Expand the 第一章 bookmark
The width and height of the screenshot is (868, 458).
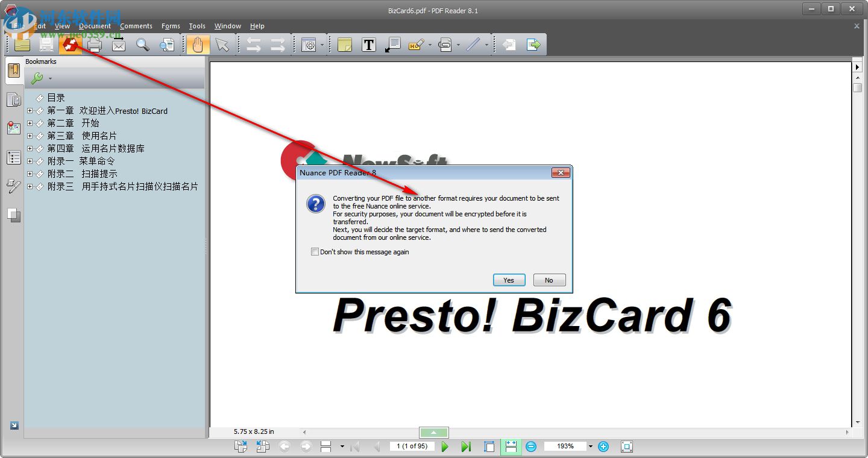[x=30, y=110]
